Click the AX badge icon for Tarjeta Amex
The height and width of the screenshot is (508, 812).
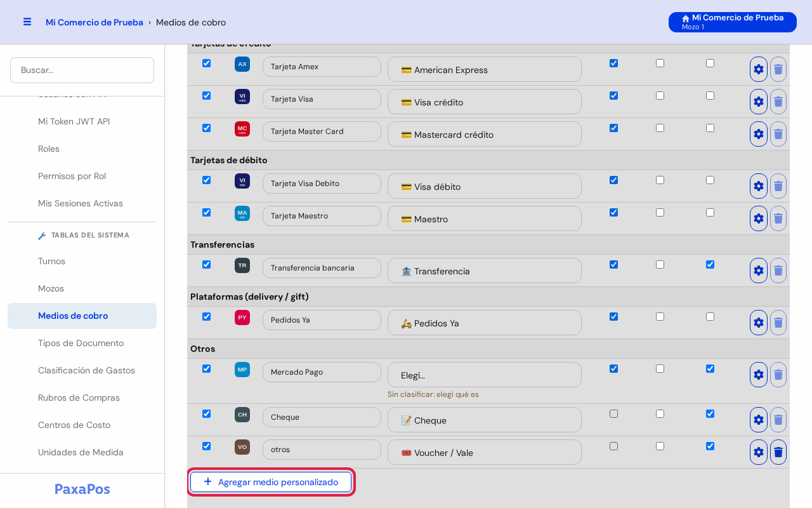tap(242, 64)
